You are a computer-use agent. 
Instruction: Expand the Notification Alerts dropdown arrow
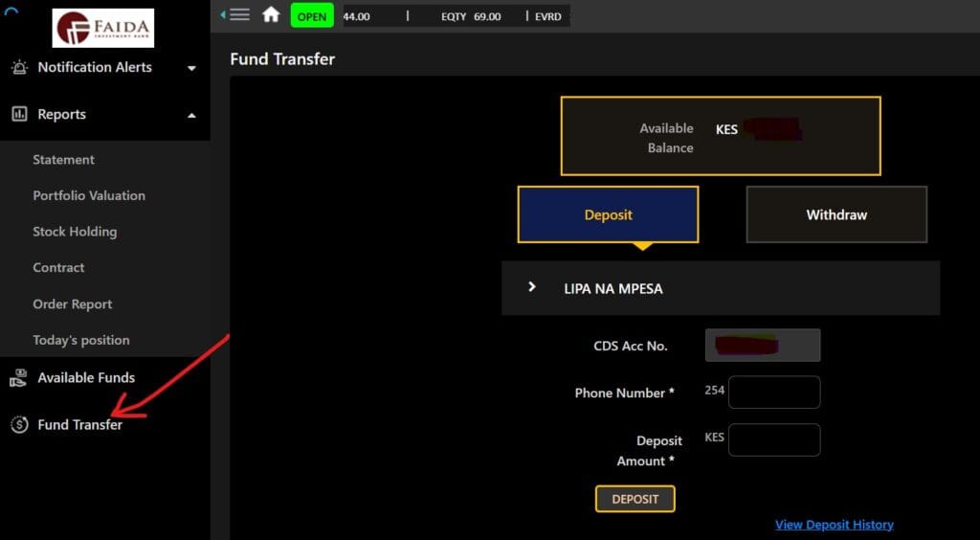pos(191,68)
